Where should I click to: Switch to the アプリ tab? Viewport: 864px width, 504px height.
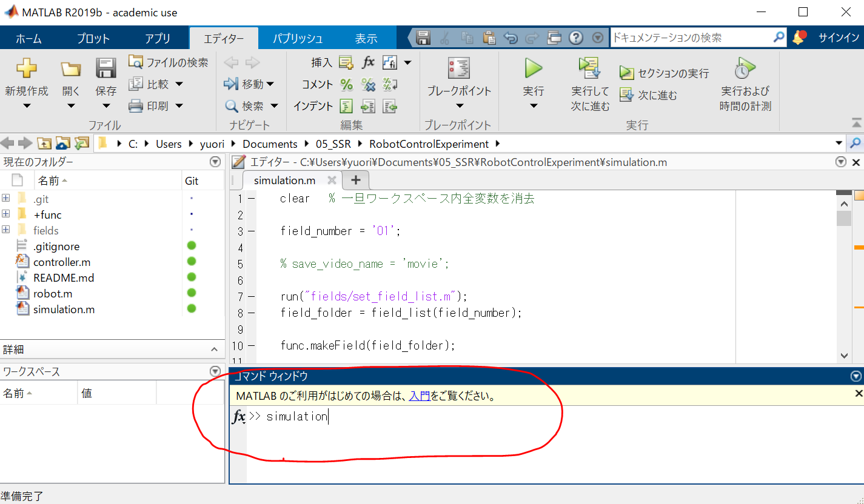click(x=158, y=38)
